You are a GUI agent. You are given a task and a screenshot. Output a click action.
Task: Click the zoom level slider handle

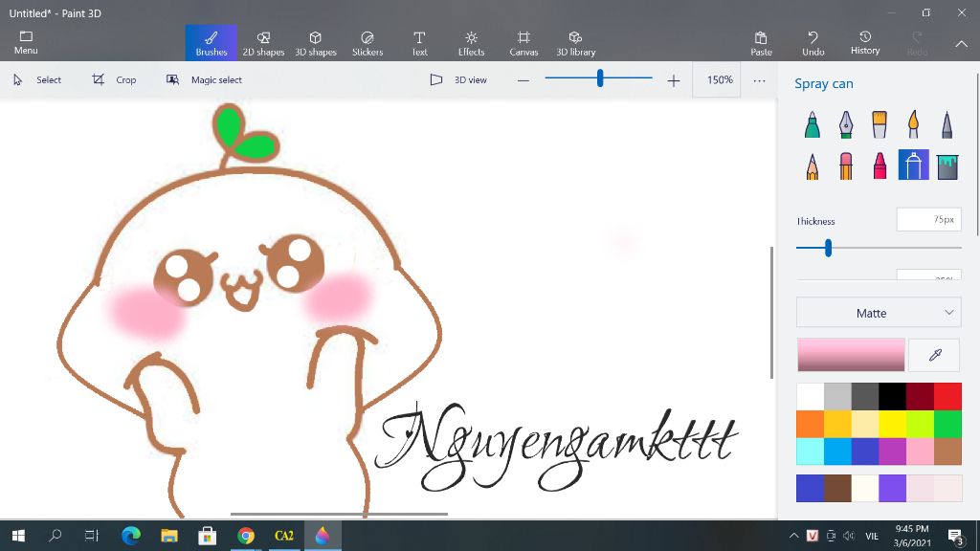600,78
